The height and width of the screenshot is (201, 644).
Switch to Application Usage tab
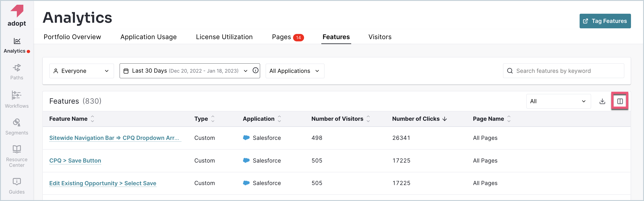pyautogui.click(x=149, y=37)
